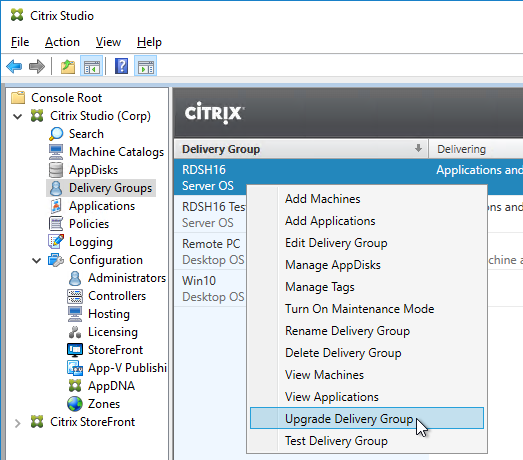The image size is (523, 460).
Task: Click the Controllers server icon
Action: (x=75, y=296)
